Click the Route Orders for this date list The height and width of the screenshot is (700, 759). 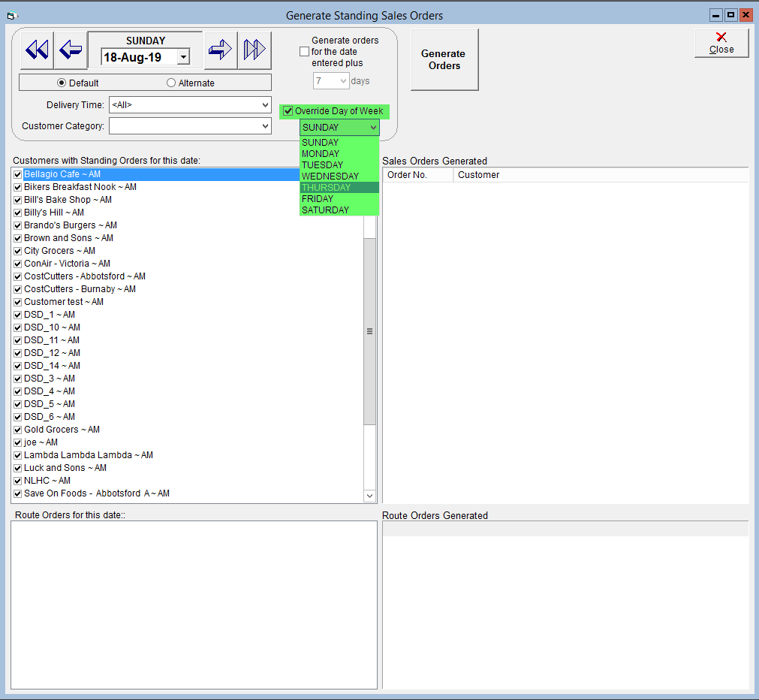194,605
